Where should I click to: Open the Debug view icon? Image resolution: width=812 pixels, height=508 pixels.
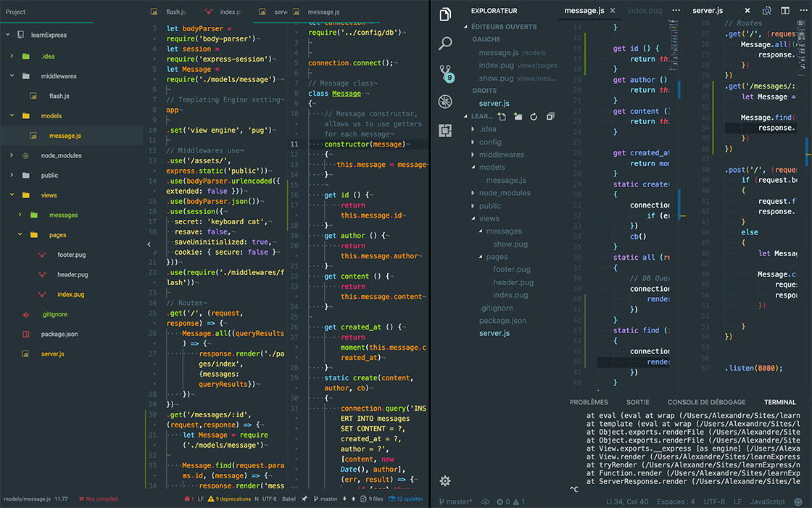445,102
